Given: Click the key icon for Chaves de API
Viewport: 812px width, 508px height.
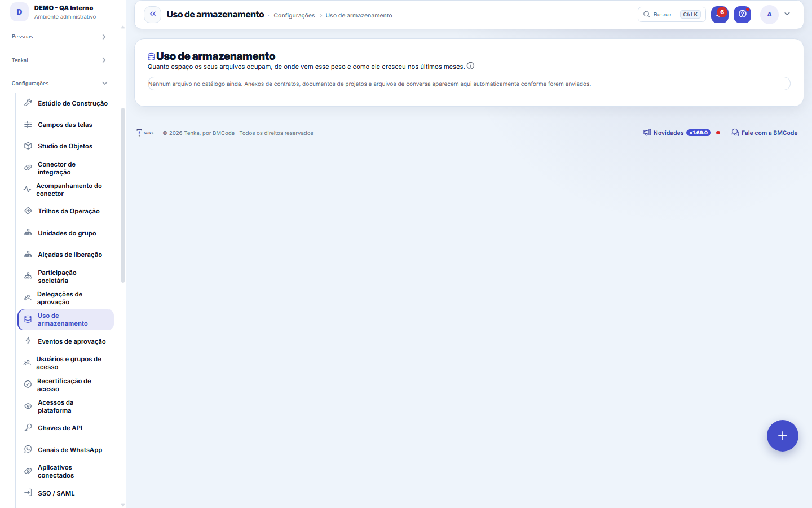Looking at the screenshot, I should 28,427.
